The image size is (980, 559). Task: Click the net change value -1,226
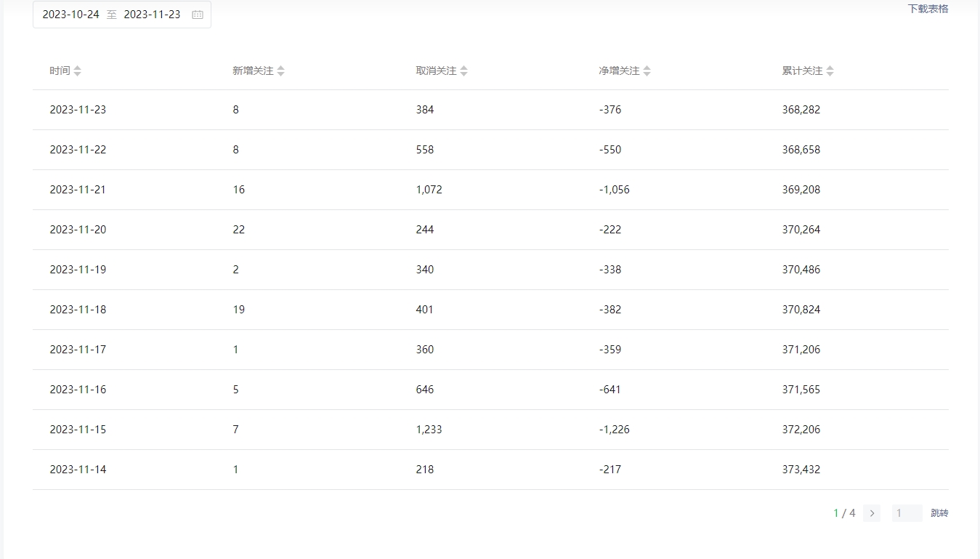tap(615, 430)
